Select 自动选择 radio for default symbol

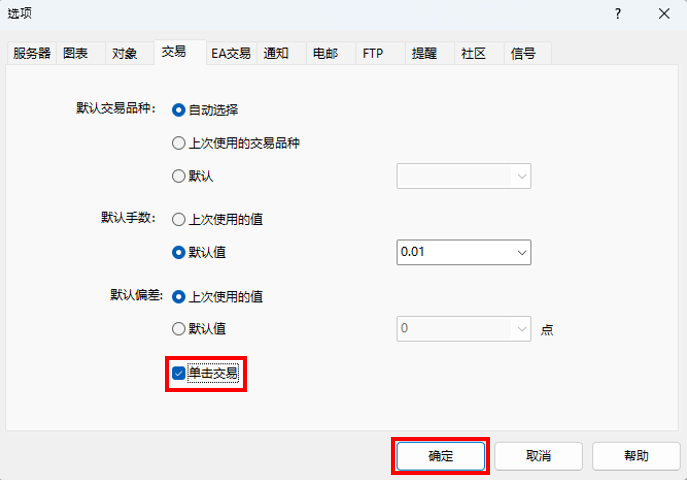tap(179, 110)
